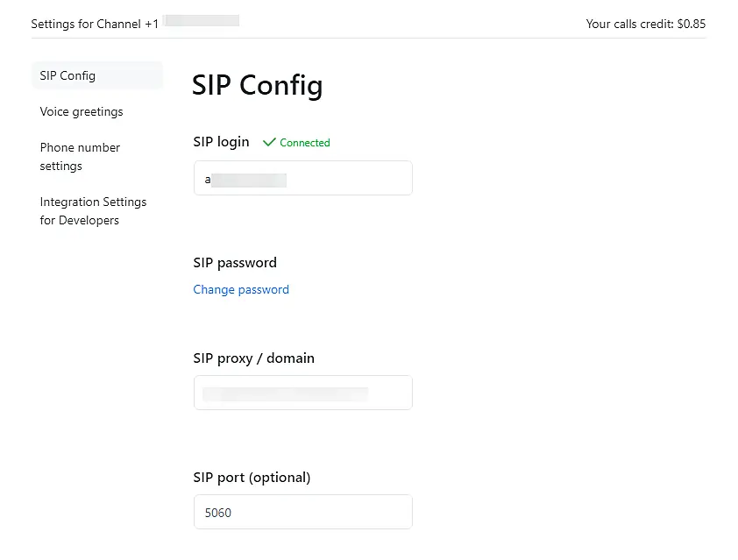Click the Change password link
The width and height of the screenshot is (738, 560).
point(241,289)
